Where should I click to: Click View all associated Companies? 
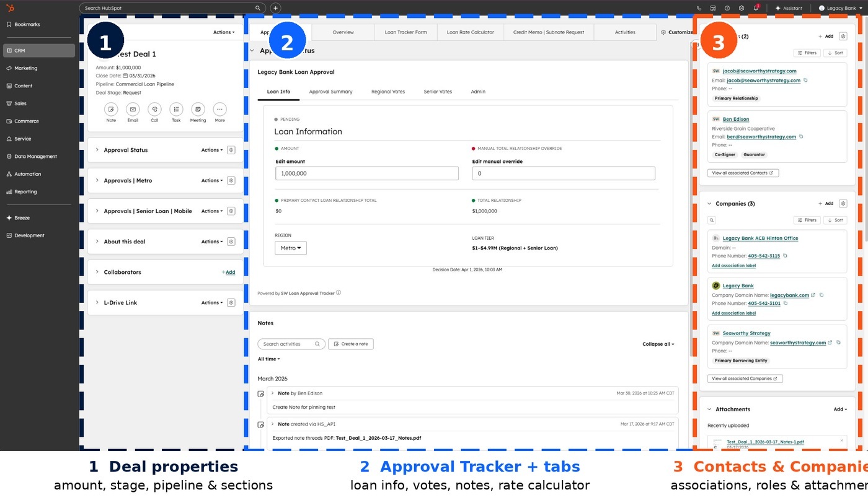745,378
